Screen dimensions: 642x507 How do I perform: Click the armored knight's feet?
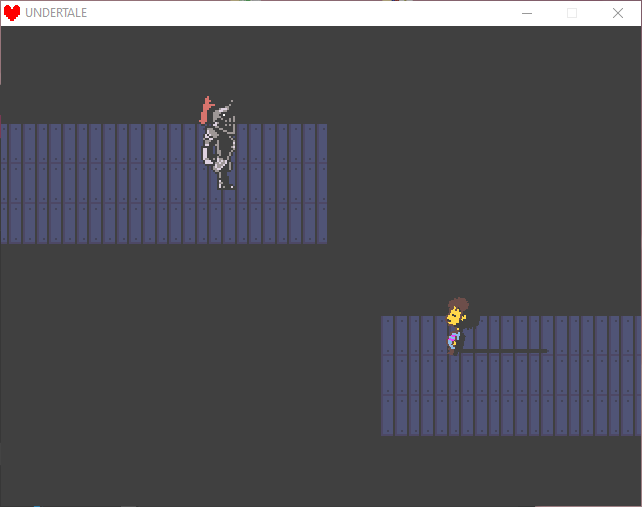coord(225,182)
